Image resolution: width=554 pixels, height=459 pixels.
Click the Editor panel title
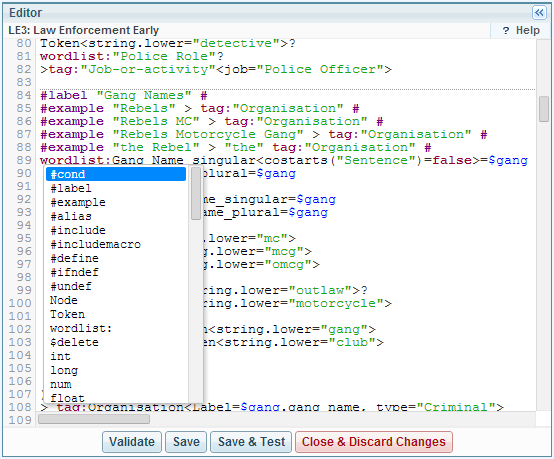coord(25,13)
